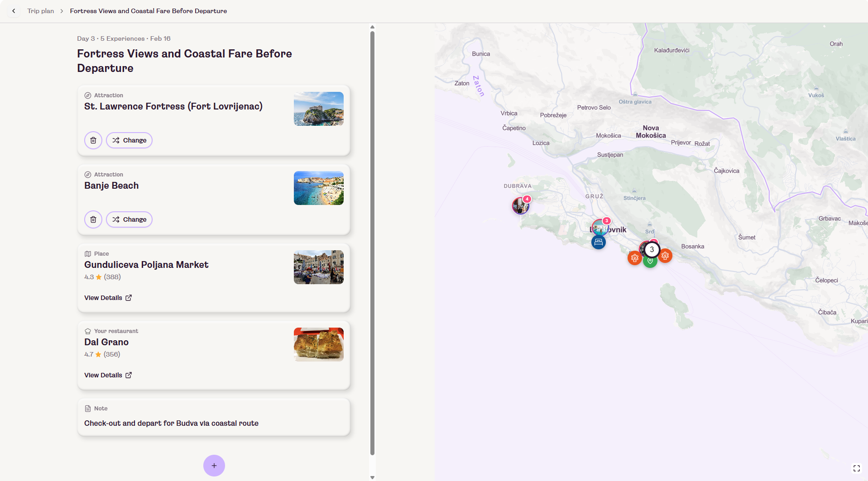Delete St. Lawrence Fortress with the trash icon
The width and height of the screenshot is (868, 481).
93,140
